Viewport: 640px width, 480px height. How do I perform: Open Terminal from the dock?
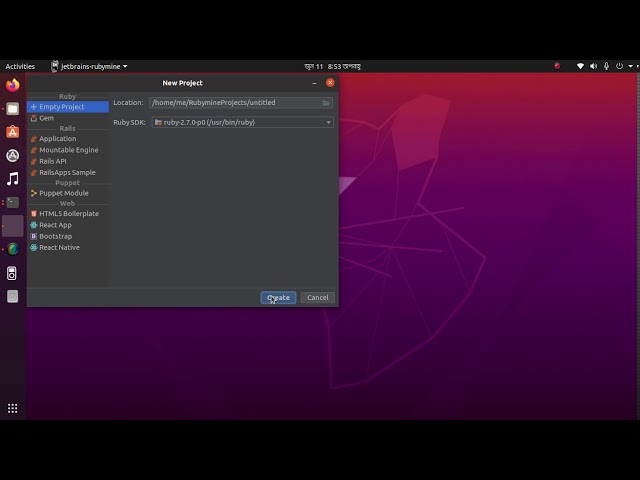pyautogui.click(x=13, y=202)
